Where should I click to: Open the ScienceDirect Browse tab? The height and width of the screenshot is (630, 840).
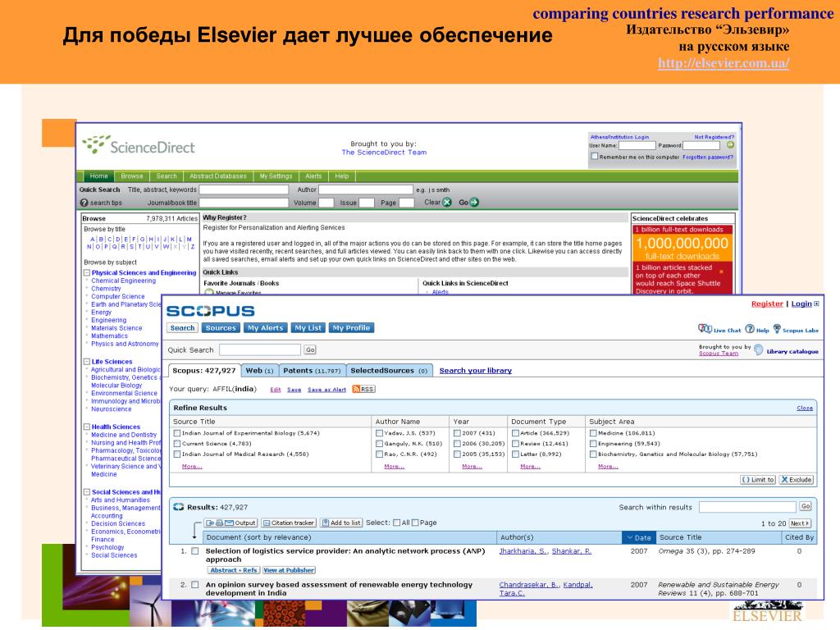[132, 176]
